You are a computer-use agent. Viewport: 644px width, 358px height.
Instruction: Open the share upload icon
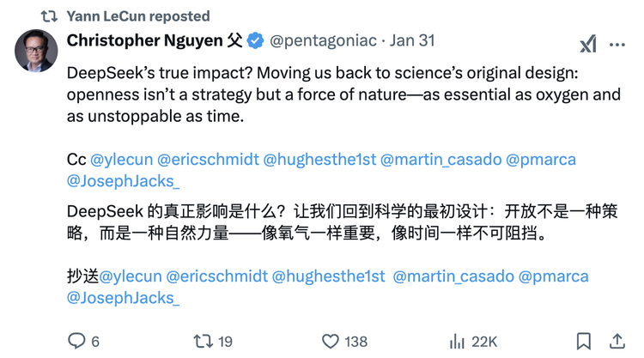click(616, 341)
